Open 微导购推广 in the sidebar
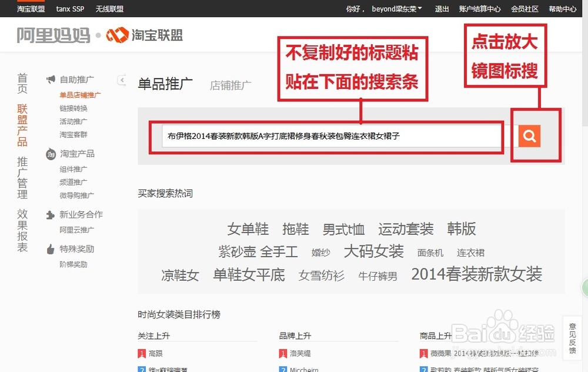The height and width of the screenshot is (372, 588). [77, 195]
